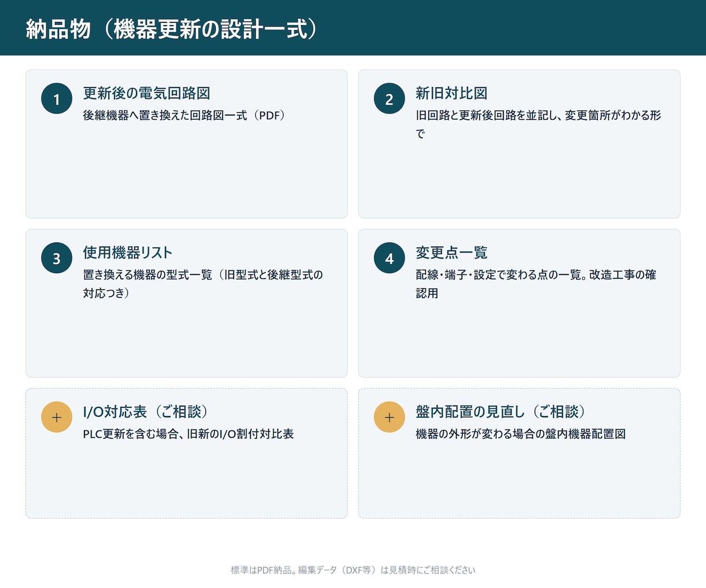This screenshot has width=706, height=588.
Task: Click the description PLC更新を含む場合、旧新のI/O割付対比表
Action: (x=188, y=433)
